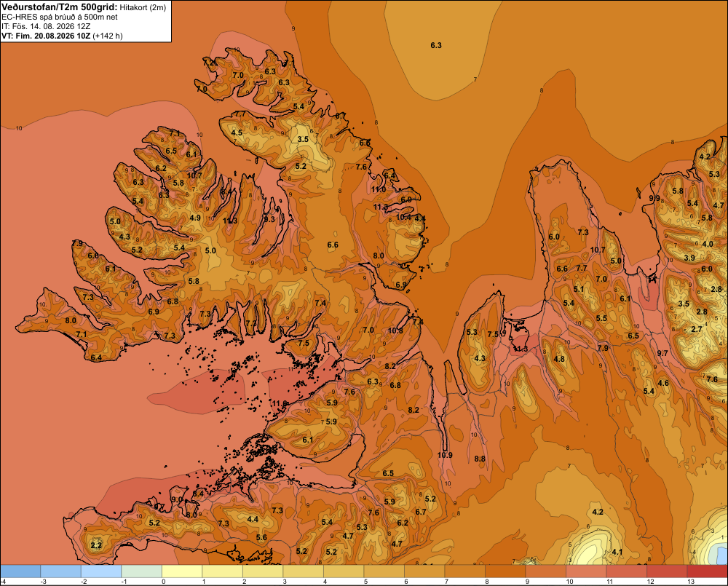Click the 2.2 temperature label on southwest peninsula
Viewport: 728px width, 586px height.
pos(96,545)
